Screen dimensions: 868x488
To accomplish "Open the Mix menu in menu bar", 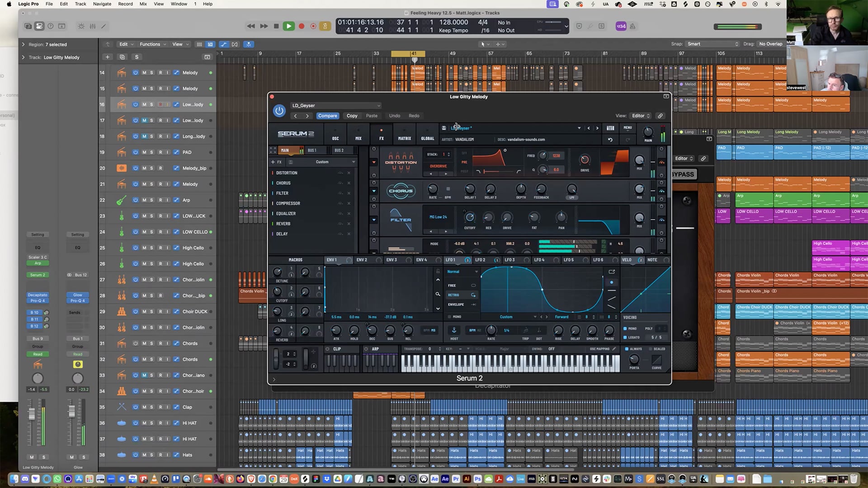I will pyautogui.click(x=143, y=4).
